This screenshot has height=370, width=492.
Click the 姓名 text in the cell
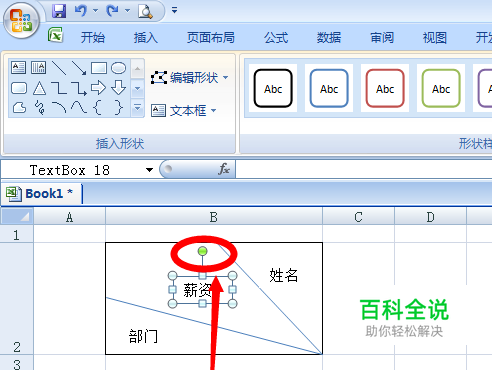(x=284, y=276)
